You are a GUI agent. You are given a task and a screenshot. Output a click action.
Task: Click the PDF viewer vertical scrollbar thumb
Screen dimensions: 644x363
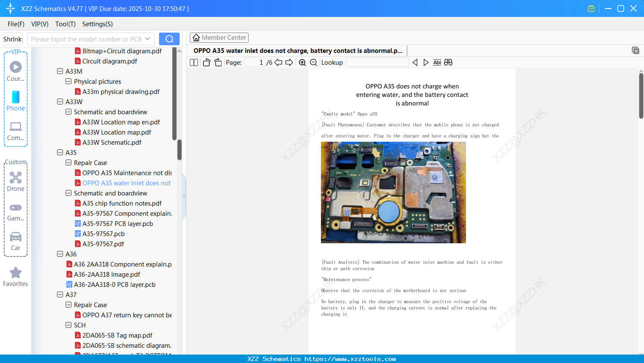pos(641,96)
